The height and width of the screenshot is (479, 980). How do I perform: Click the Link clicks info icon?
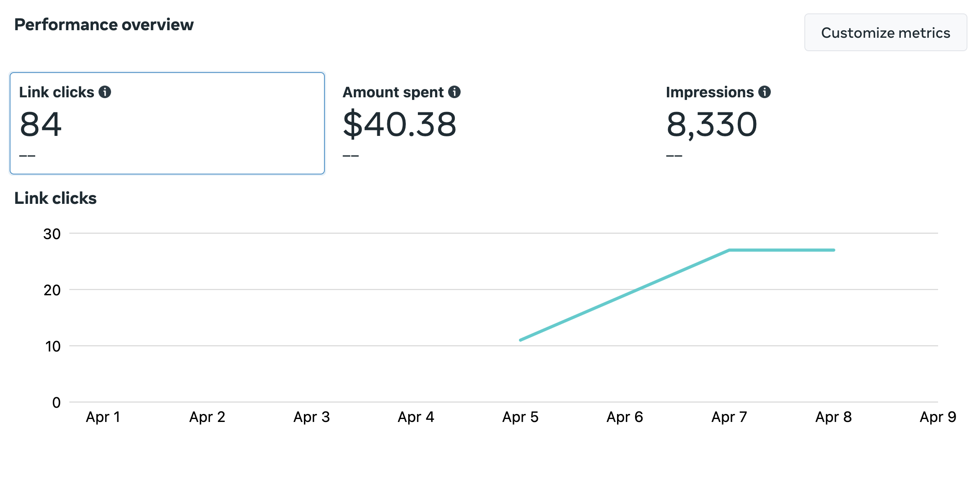(105, 92)
